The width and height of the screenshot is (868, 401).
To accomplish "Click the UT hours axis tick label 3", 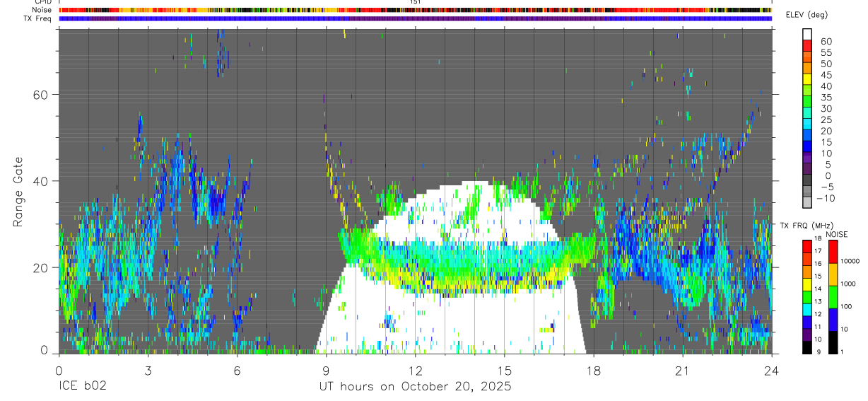I will pyautogui.click(x=148, y=370).
